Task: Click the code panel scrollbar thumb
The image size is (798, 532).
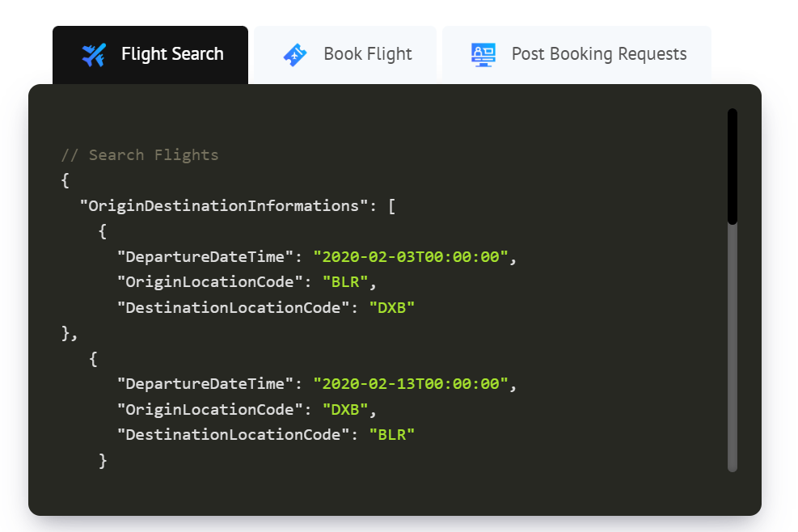Action: coord(733,166)
